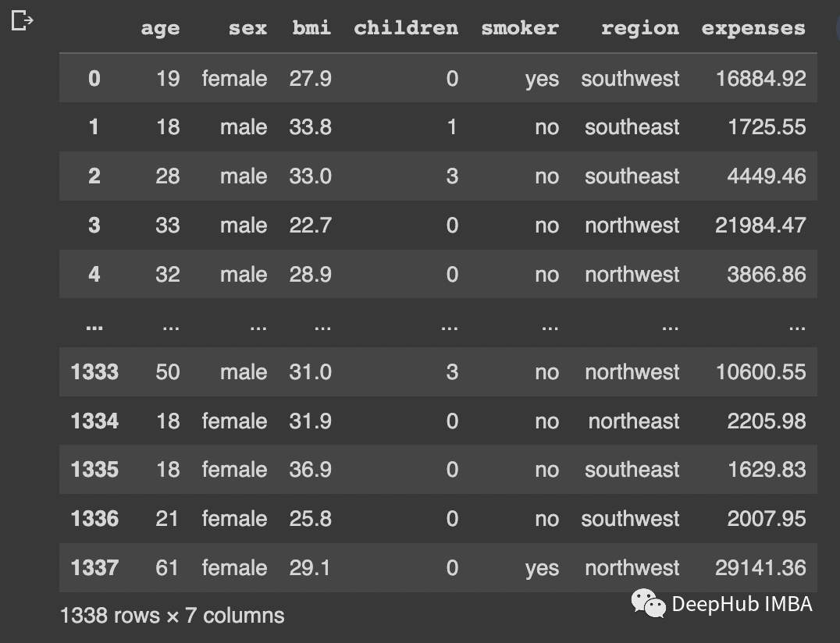
Task: Click the cell output toggle icon
Action: click(x=23, y=21)
